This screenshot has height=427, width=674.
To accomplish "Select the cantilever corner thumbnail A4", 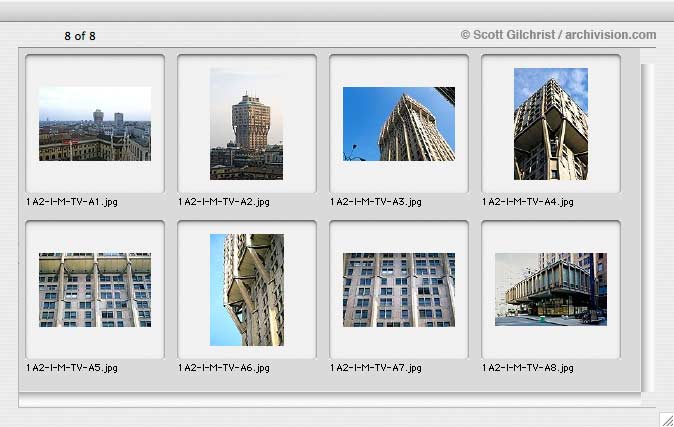I will click(551, 124).
